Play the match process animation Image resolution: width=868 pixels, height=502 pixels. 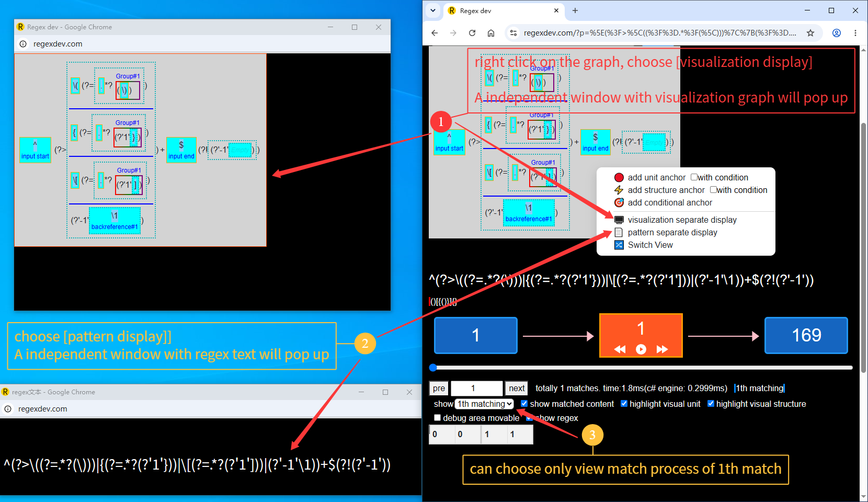[x=641, y=349]
